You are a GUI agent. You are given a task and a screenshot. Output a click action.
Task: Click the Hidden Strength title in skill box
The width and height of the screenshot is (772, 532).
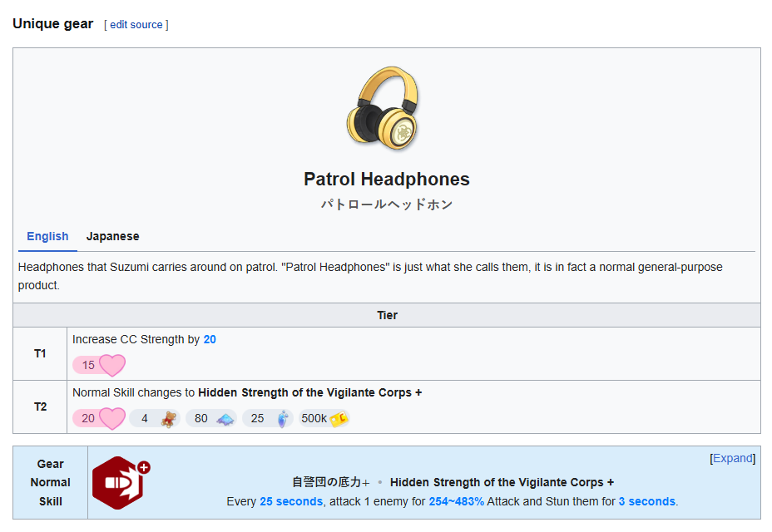click(x=502, y=482)
